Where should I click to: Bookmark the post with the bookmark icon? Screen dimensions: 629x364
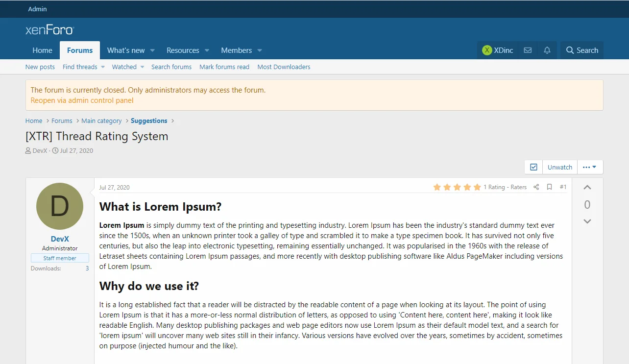click(x=549, y=187)
